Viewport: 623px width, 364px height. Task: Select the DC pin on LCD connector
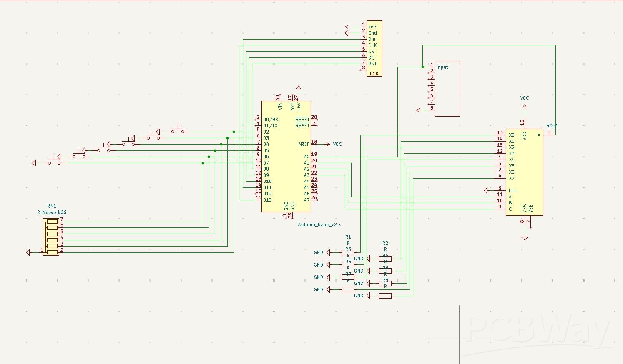(x=371, y=57)
